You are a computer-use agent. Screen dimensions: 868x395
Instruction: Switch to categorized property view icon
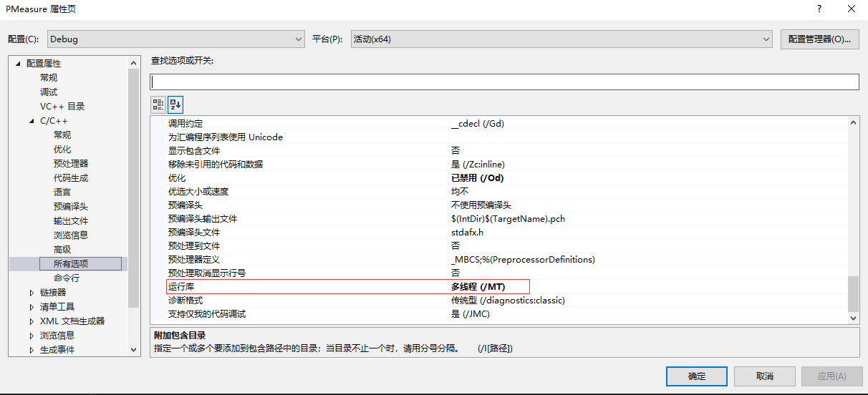158,104
